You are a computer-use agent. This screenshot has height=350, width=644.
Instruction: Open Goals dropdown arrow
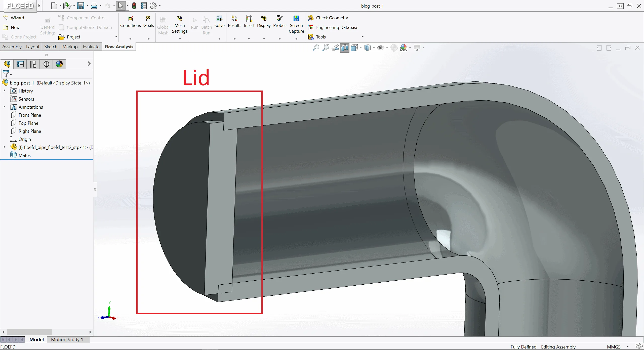148,39
